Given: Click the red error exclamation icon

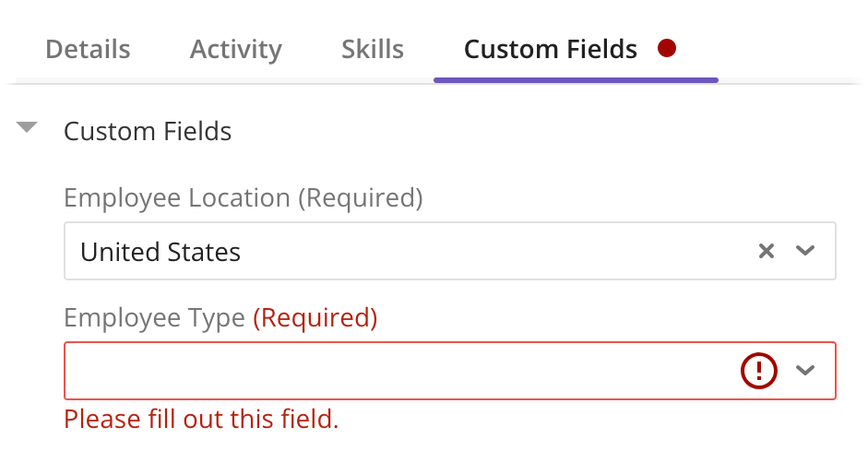Looking at the screenshot, I should (x=759, y=371).
